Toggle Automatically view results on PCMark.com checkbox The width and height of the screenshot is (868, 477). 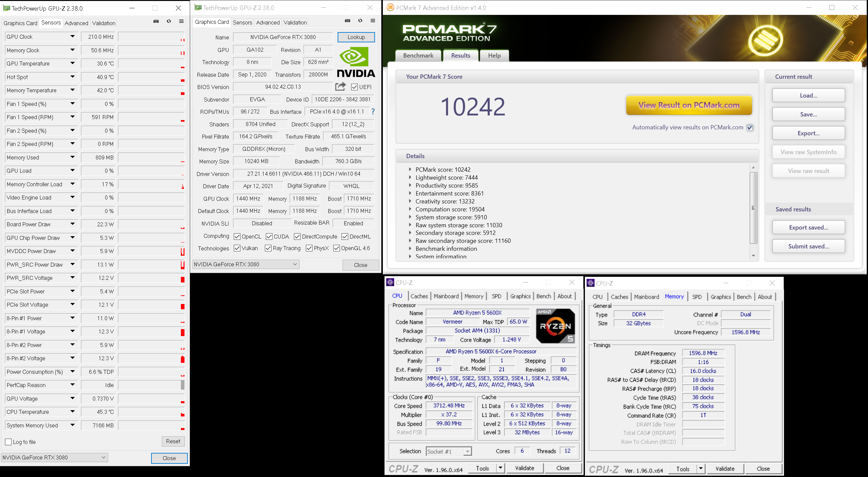pos(750,128)
